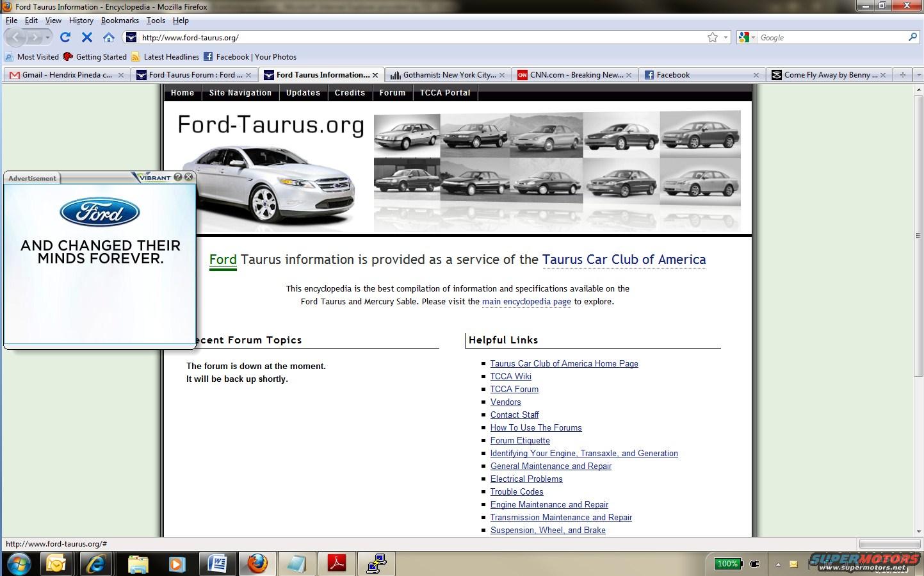Click the browser Forward arrow button
Screen dimensions: 924x576
(35, 37)
